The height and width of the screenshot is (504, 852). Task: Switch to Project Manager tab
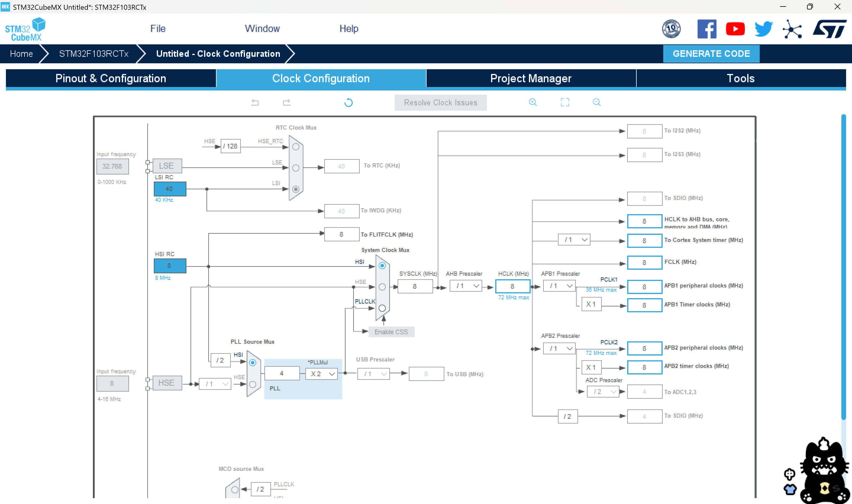pos(531,78)
